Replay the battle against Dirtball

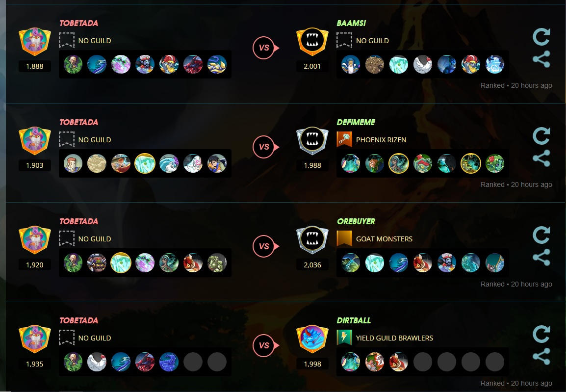tap(541, 334)
